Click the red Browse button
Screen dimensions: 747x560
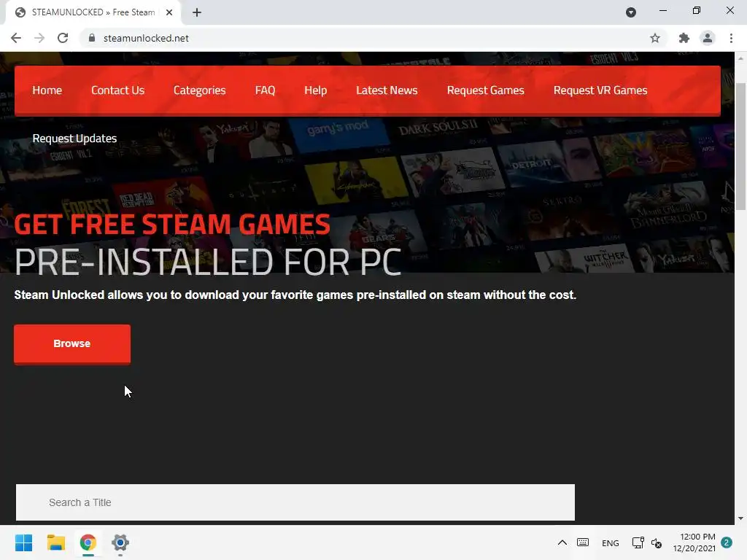[72, 344]
